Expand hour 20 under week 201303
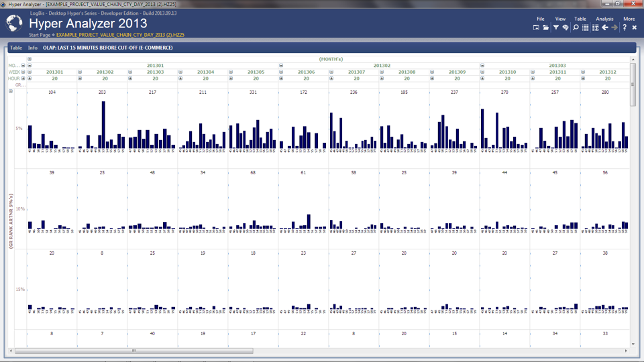This screenshot has height=362, width=644. [x=130, y=78]
